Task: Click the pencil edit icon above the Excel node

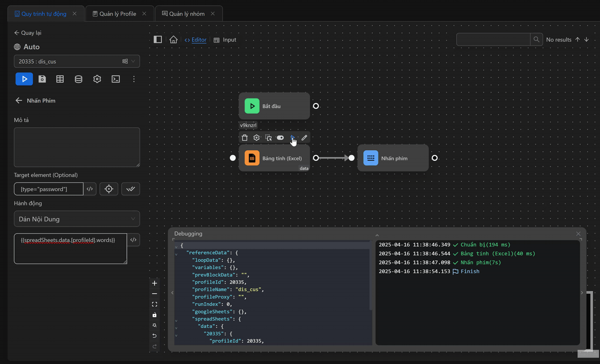Action: (x=304, y=138)
